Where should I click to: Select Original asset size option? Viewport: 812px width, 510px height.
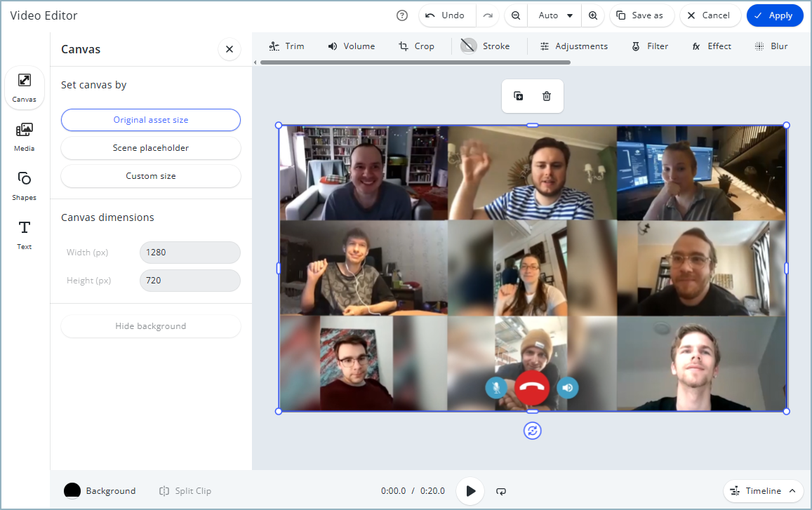151,120
